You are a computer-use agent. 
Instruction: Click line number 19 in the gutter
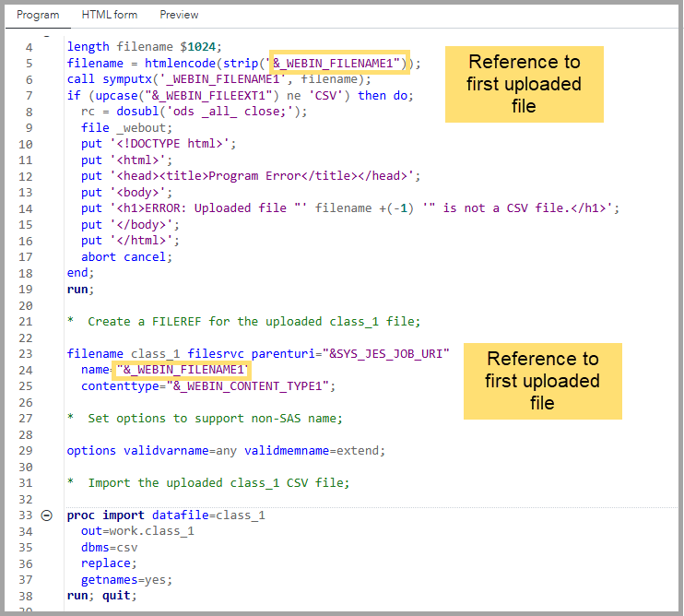pos(25,290)
